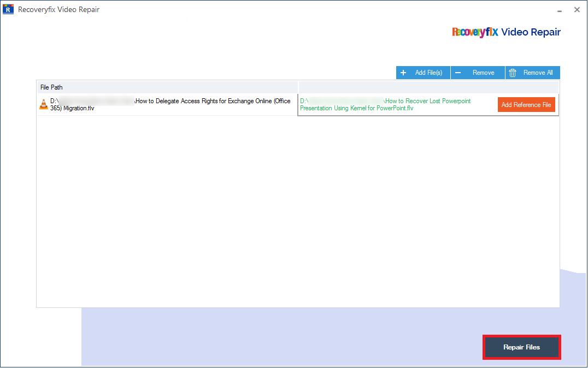Click the green 'How to Recover Lost Powerpoint' reference path
The width and height of the screenshot is (588, 368).
385,104
